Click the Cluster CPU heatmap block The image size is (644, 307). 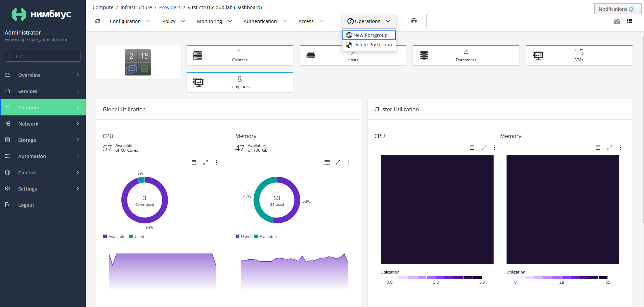tap(437, 210)
